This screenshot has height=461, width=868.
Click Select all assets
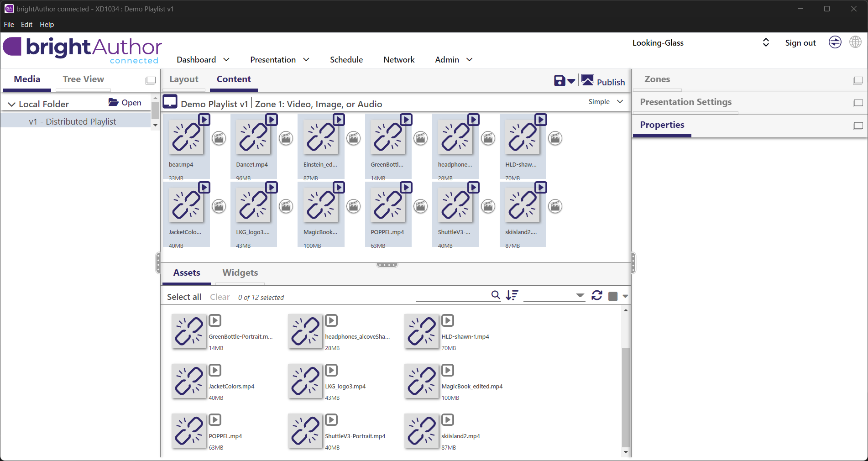click(x=184, y=297)
